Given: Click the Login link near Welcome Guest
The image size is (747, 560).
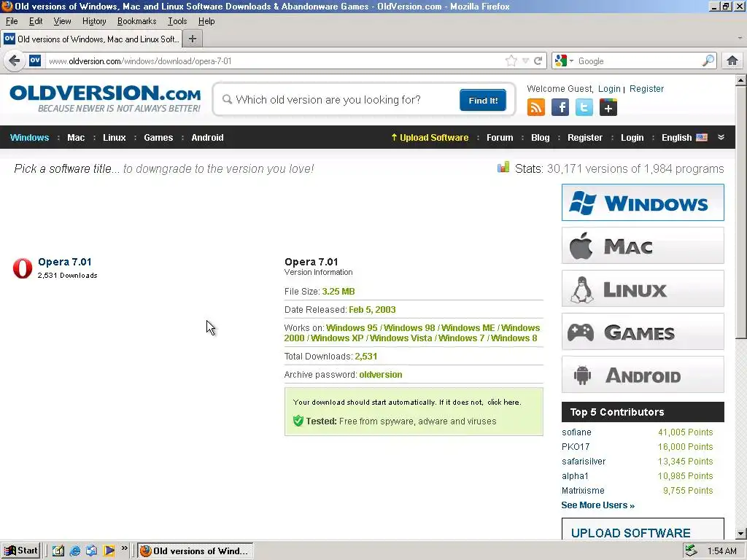Looking at the screenshot, I should pos(609,88).
